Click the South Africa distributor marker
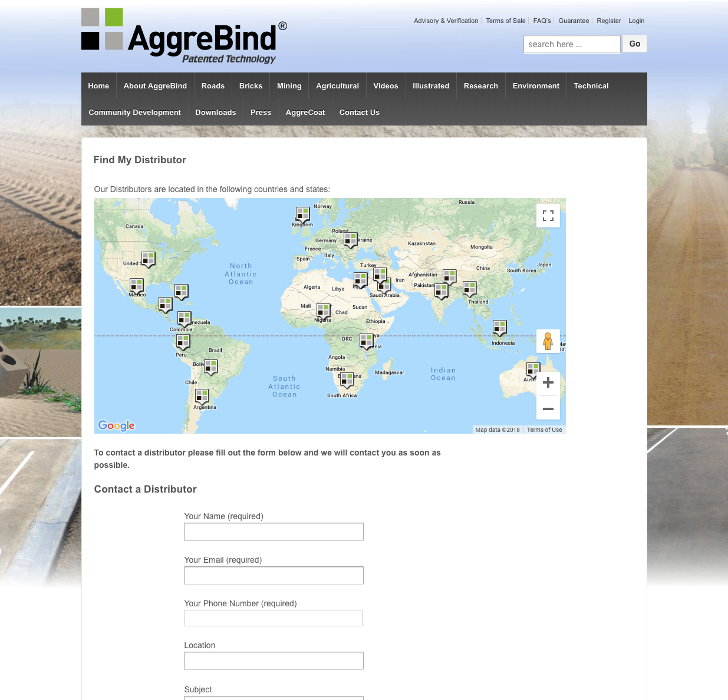This screenshot has height=700, width=728. click(x=347, y=381)
